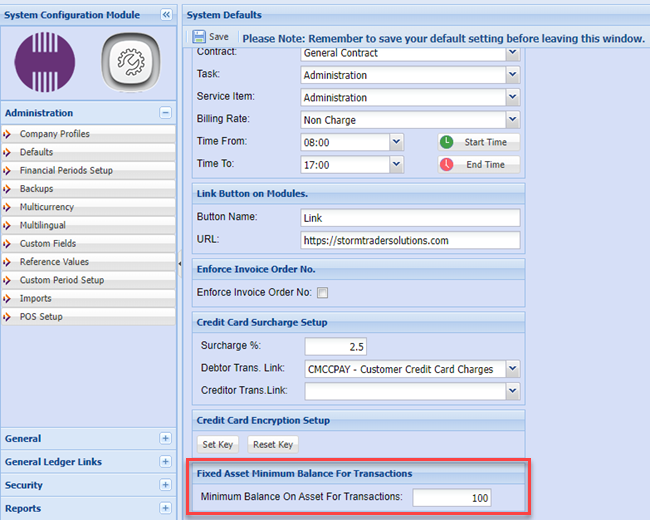Screen dimensions: 650x520
Task: Open the Time To dropdown arrow
Action: [x=396, y=164]
